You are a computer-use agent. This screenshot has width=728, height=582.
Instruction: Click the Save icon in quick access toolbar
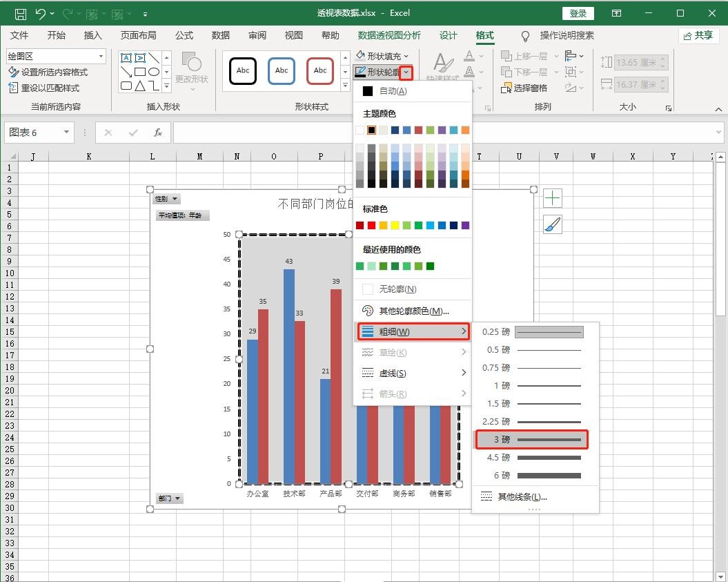coord(21,13)
